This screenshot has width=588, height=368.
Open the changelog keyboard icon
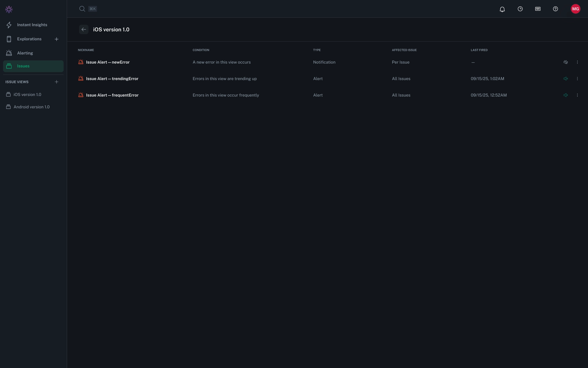(x=538, y=9)
